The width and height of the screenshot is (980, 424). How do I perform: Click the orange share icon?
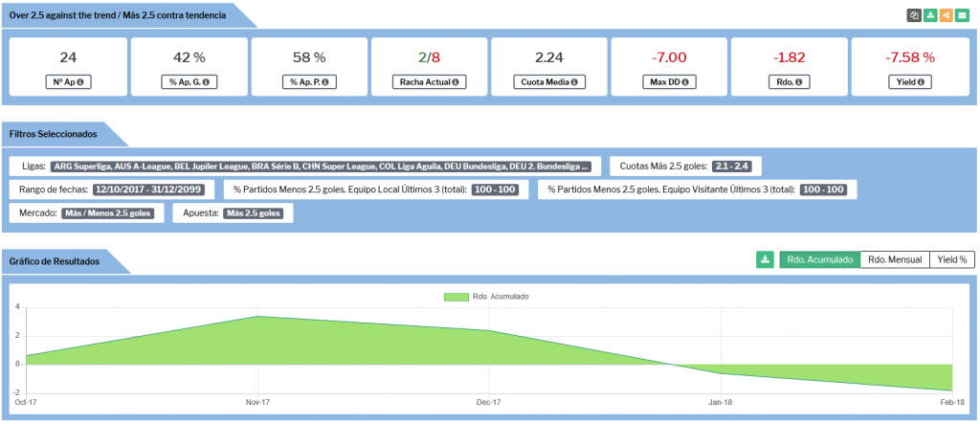[x=946, y=15]
